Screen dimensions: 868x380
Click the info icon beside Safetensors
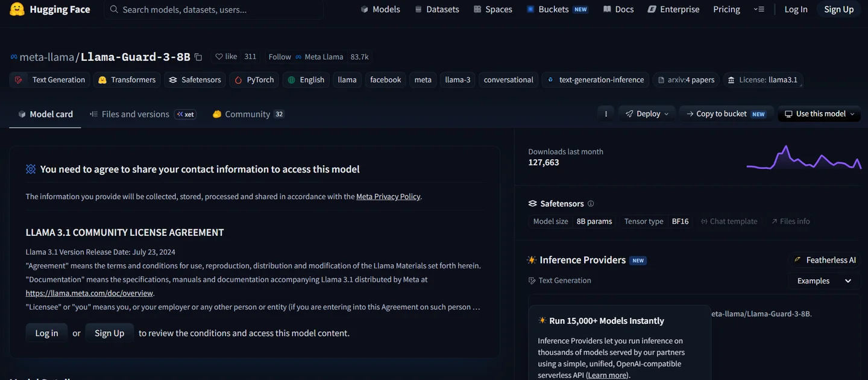591,203
